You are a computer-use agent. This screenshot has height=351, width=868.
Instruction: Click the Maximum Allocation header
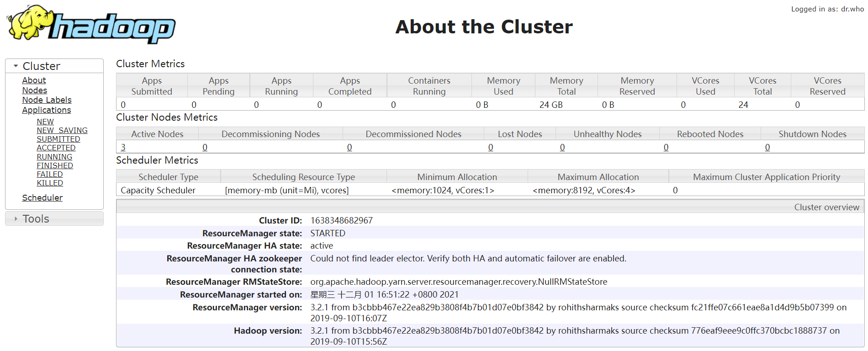click(x=598, y=177)
